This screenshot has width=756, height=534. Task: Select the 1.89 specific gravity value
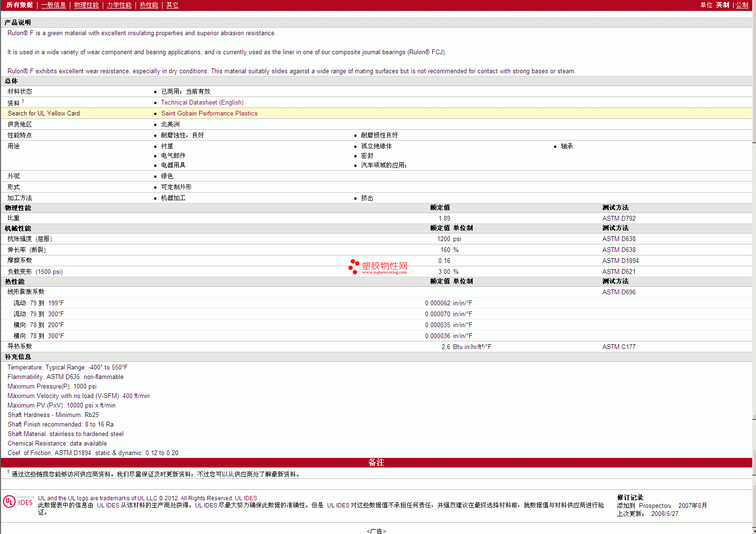(x=444, y=218)
